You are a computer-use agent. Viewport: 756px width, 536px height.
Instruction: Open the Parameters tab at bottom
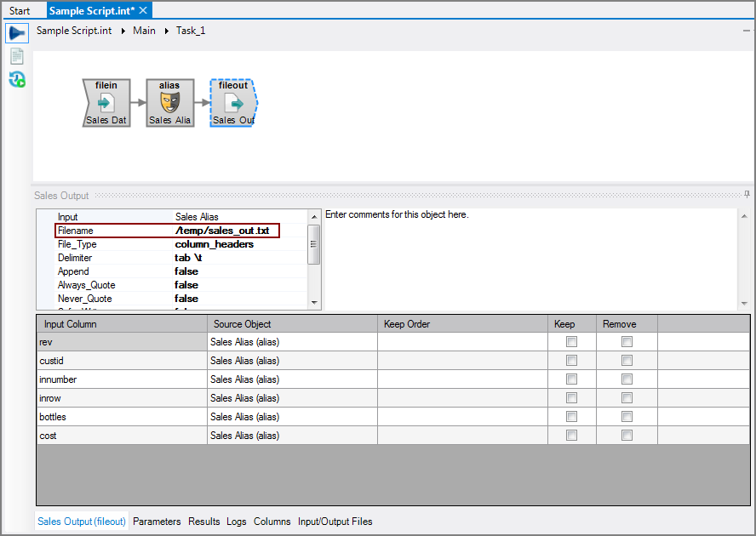click(157, 522)
